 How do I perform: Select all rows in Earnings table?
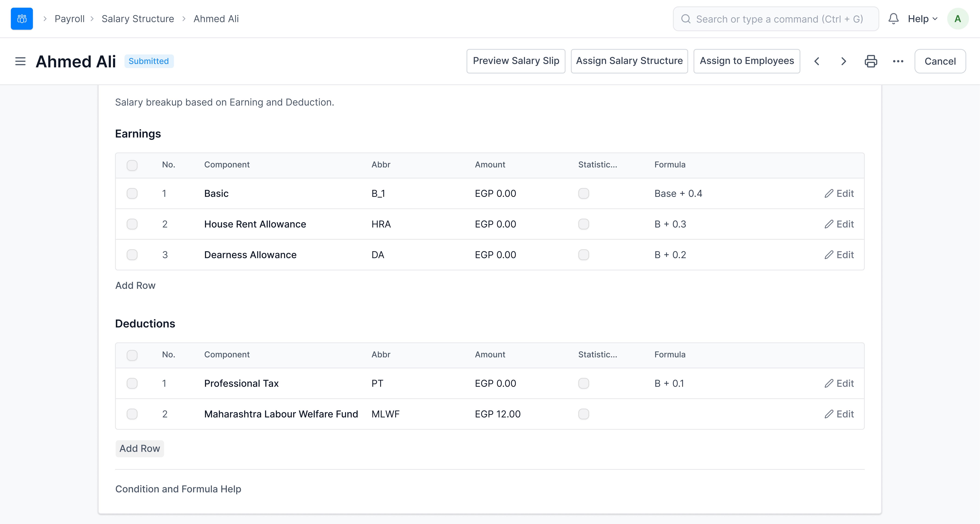132,165
